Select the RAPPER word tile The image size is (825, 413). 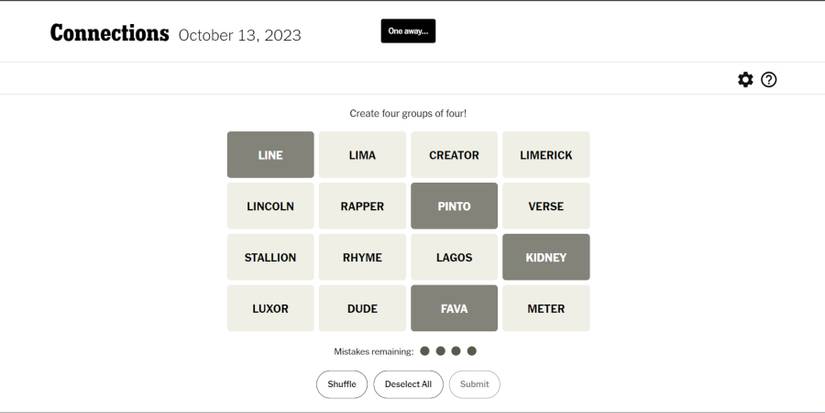pos(362,206)
